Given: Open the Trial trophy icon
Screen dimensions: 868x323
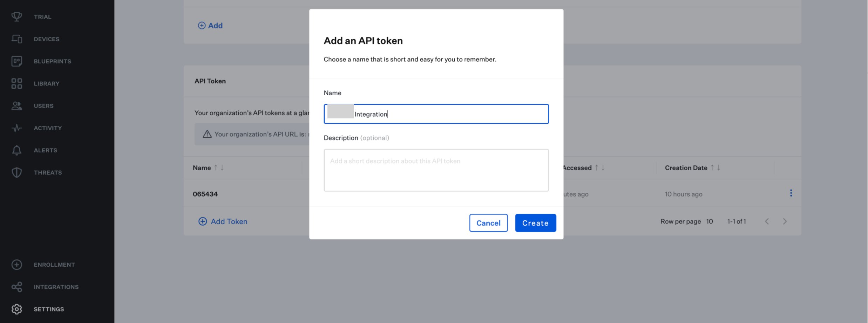Looking at the screenshot, I should coord(16,16).
